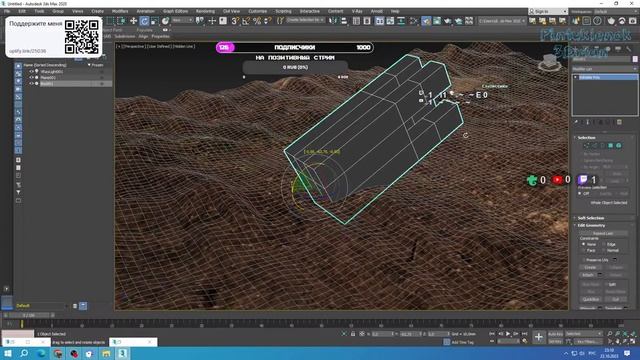Toggle visibility of Plane001 in Scene Explorer
This screenshot has height=360, width=640.
pos(31,78)
